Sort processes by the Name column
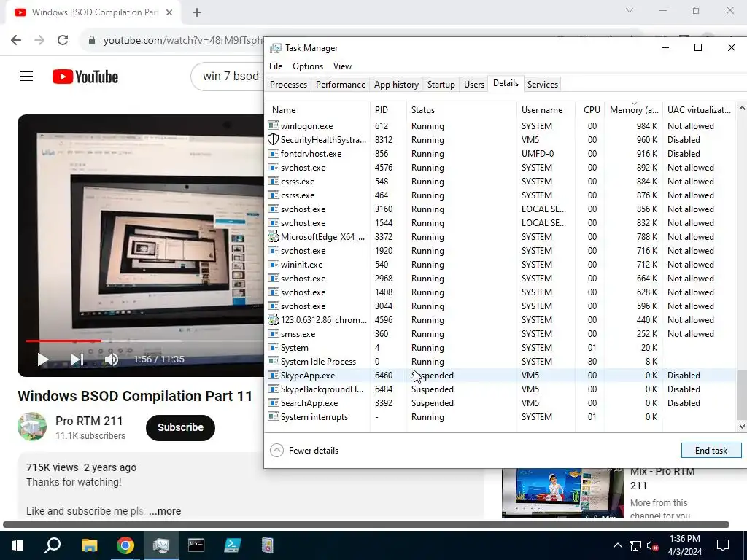This screenshot has width=747, height=560. point(318,110)
